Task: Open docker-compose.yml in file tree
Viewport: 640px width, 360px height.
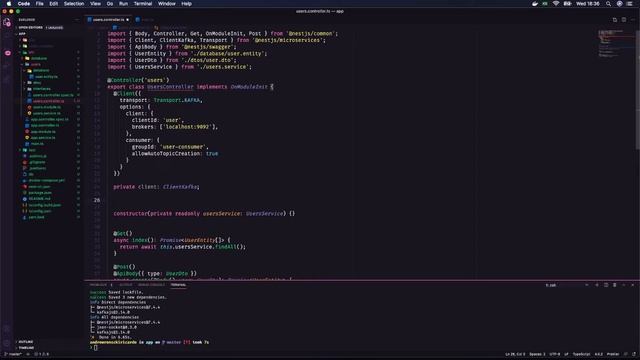Action: pos(46,180)
